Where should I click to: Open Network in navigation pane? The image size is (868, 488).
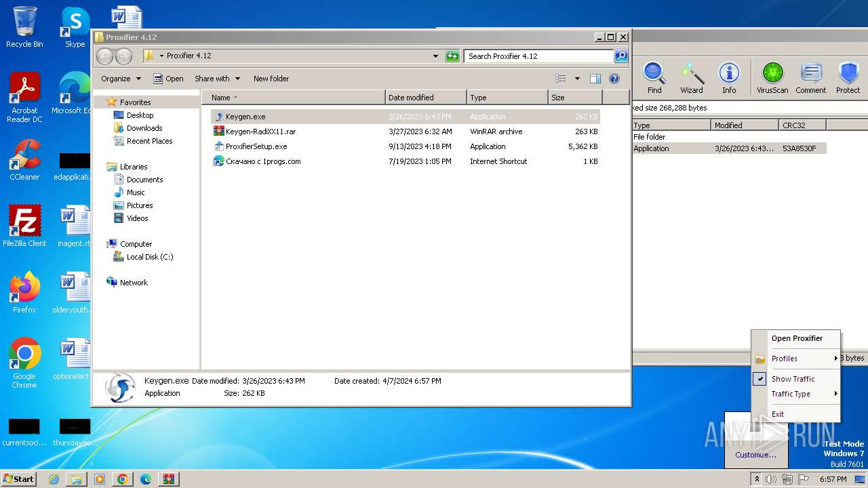[x=134, y=283]
